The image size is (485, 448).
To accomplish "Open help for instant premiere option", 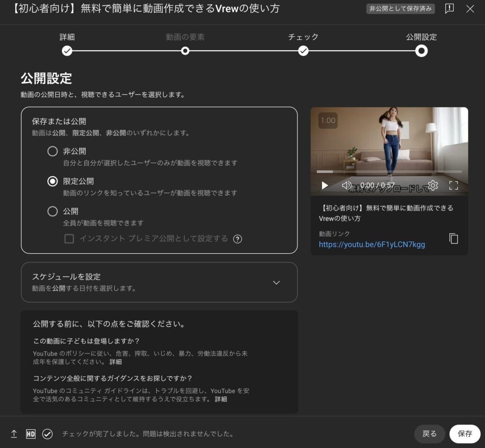I will tap(237, 239).
